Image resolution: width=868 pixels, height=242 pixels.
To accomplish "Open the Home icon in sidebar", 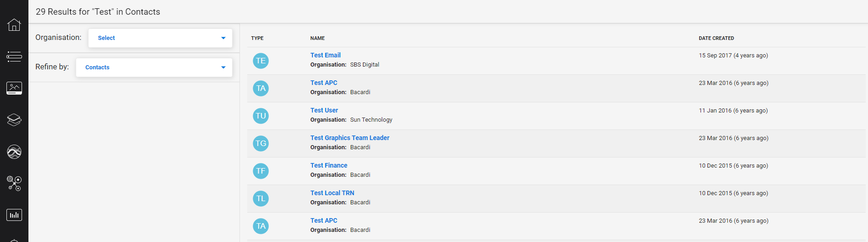I will coord(14,25).
